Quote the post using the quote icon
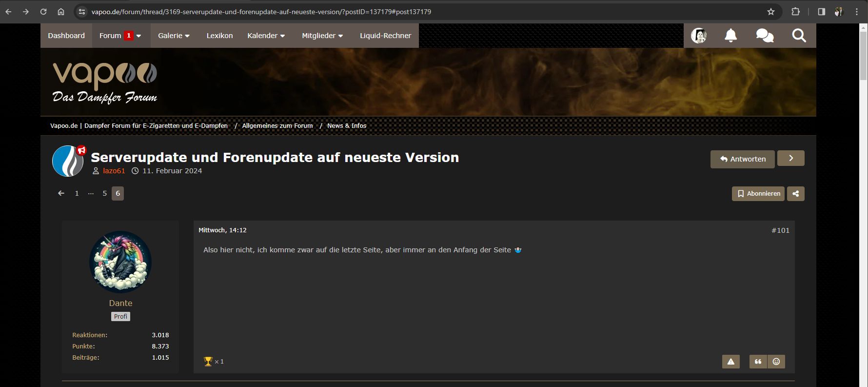Screen dimensions: 868x387 pos(758,362)
